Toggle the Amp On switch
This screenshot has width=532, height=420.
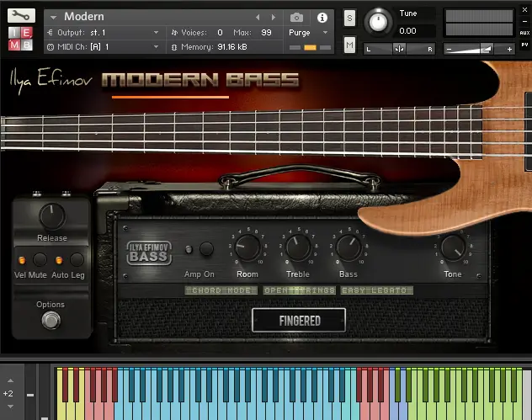(206, 249)
